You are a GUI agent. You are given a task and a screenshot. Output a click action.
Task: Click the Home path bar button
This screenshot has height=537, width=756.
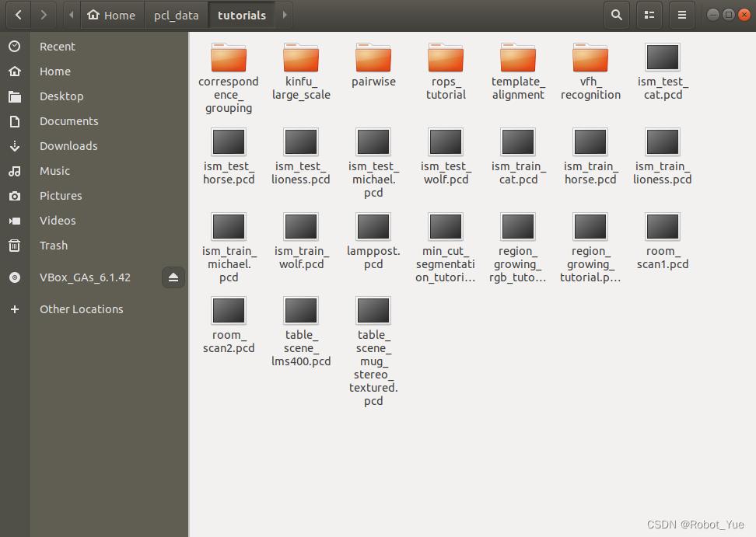pyautogui.click(x=112, y=16)
